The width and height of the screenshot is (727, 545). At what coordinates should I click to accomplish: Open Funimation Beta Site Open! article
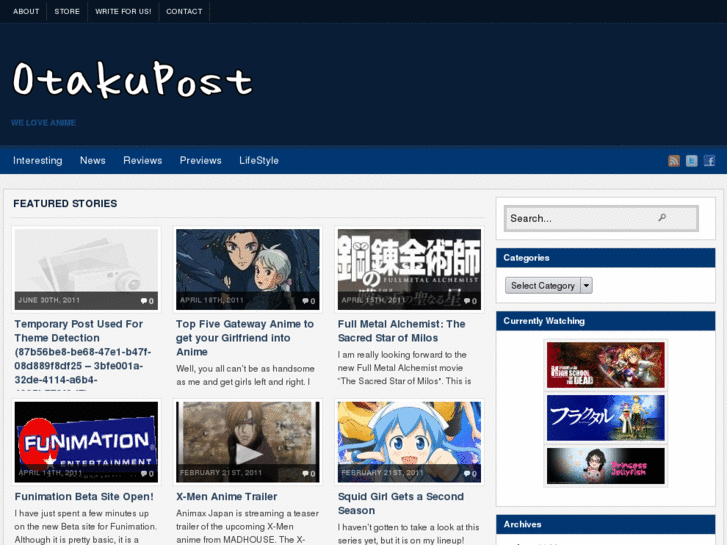[84, 497]
